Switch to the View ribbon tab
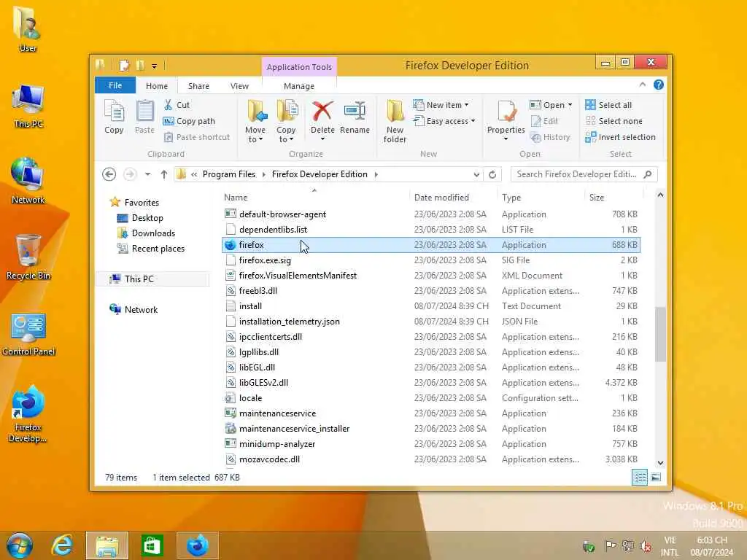The height and width of the screenshot is (560, 747). point(239,86)
